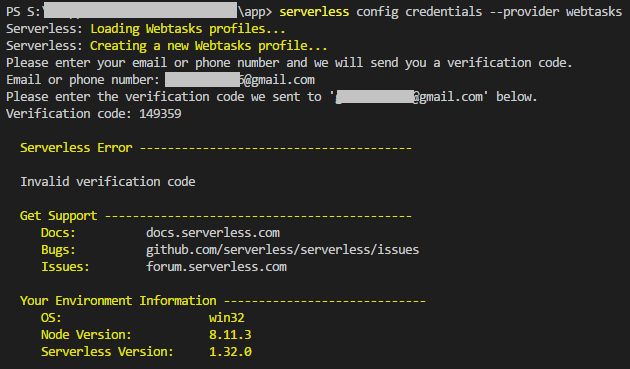
Task: Click 'Your Environment Information' heading
Action: coord(118,301)
